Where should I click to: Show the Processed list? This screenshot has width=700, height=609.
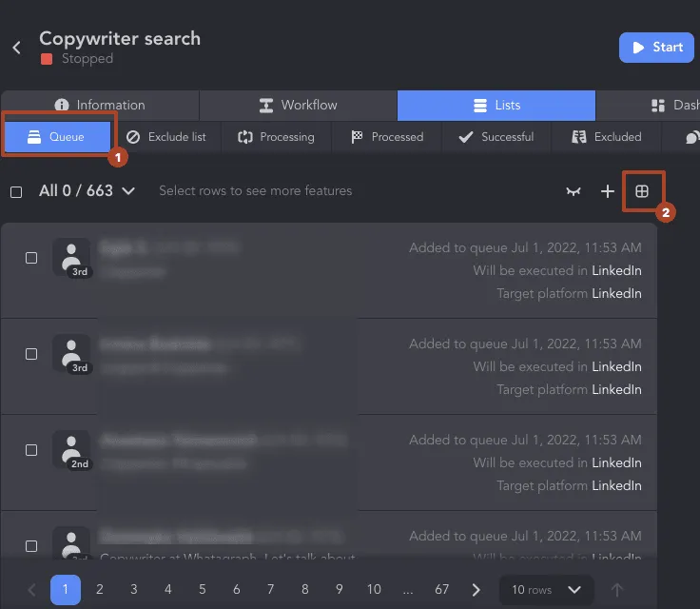(386, 137)
